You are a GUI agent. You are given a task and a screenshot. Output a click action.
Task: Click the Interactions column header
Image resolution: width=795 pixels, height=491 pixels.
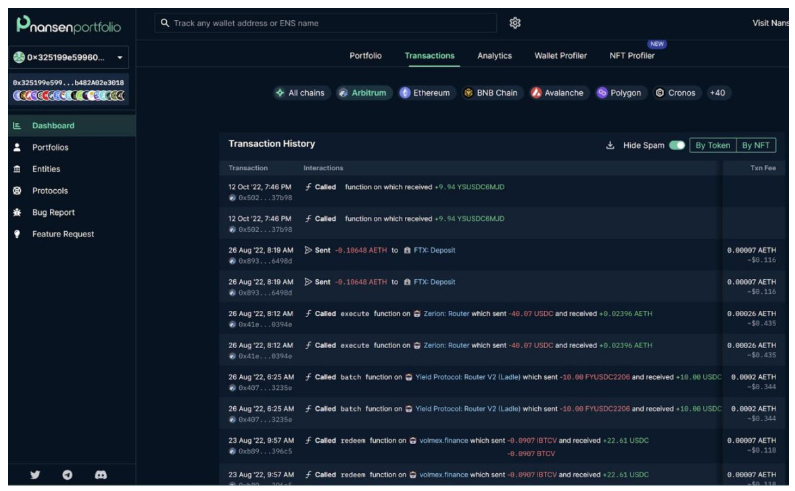pyautogui.click(x=323, y=168)
